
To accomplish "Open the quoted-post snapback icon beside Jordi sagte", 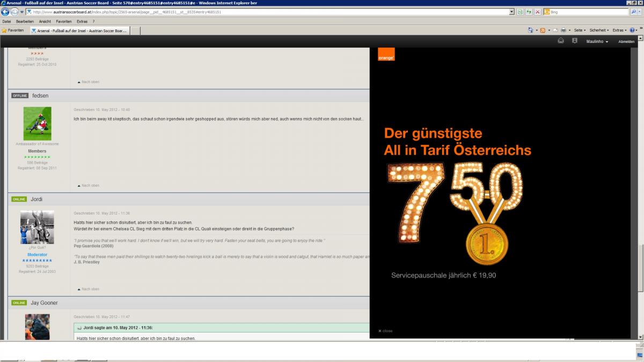I will click(x=79, y=328).
